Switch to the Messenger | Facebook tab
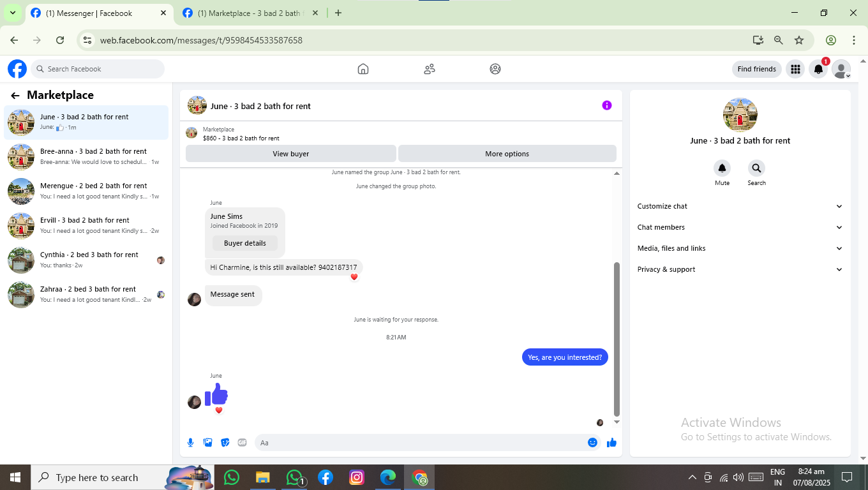The height and width of the screenshot is (490, 868). point(98,13)
